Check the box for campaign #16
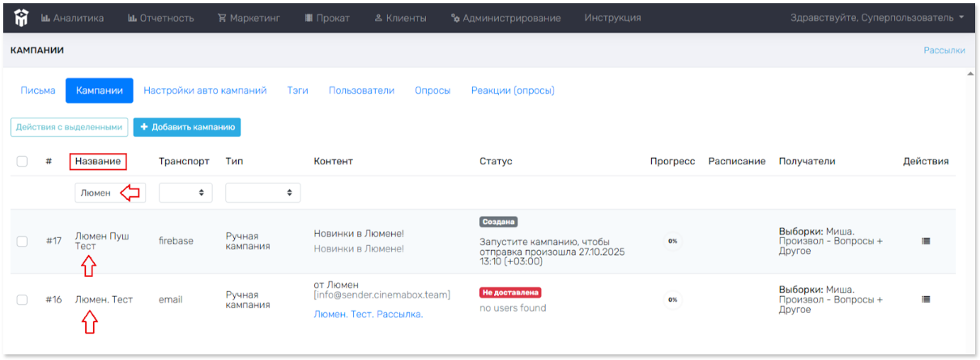Image resolution: width=980 pixels, height=360 pixels. click(x=22, y=299)
